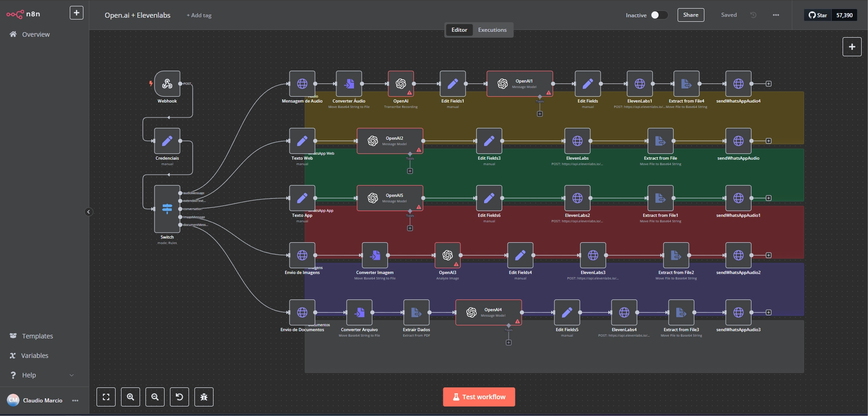Toggle workflow Inactive switch to active

[x=659, y=15]
